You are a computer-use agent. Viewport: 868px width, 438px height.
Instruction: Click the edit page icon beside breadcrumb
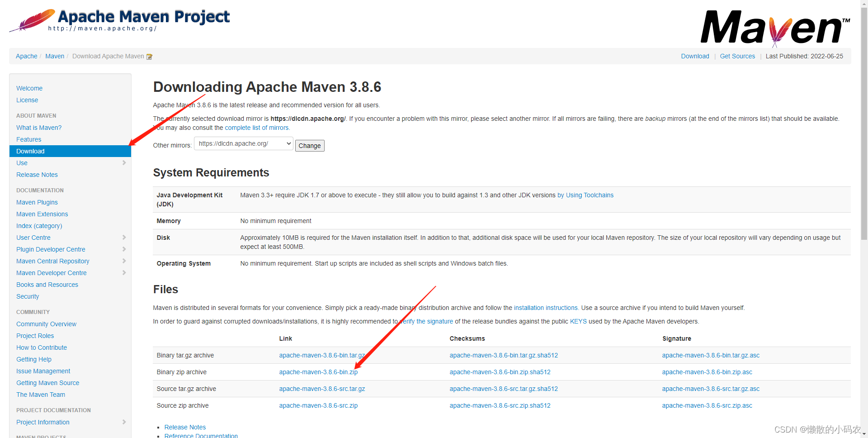(x=150, y=56)
